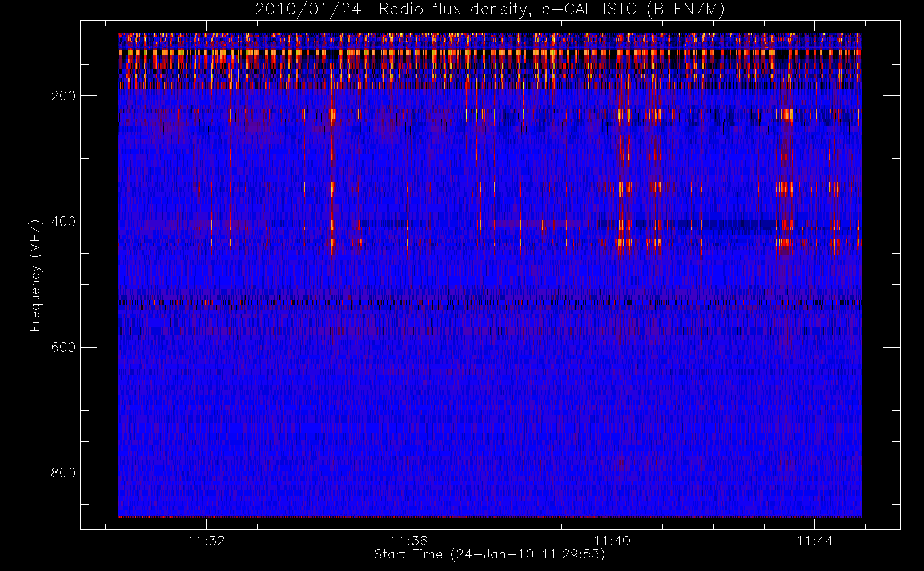Click the 'Frequency (MHz)' axis label
This screenshot has height=571, width=924.
(x=35, y=275)
